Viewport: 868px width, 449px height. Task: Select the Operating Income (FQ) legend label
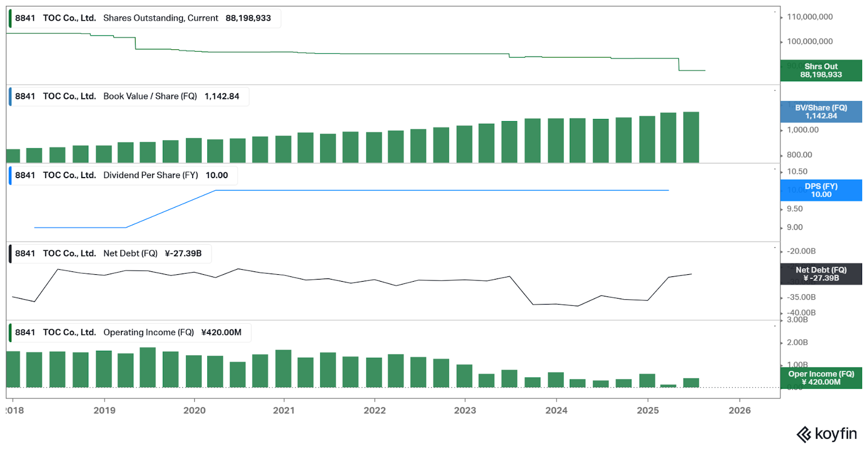click(130, 332)
